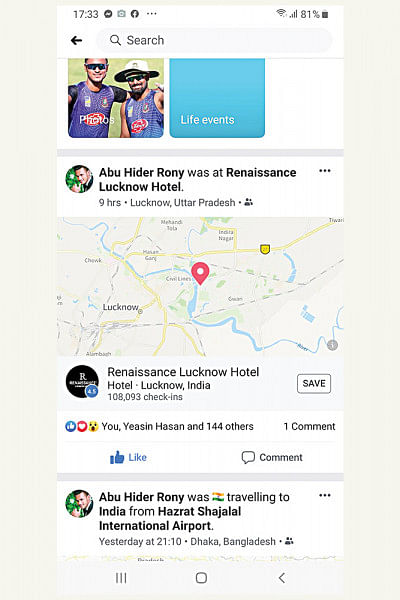The height and width of the screenshot is (600, 400).
Task: Tap the map info icon near River label
Action: (x=332, y=345)
